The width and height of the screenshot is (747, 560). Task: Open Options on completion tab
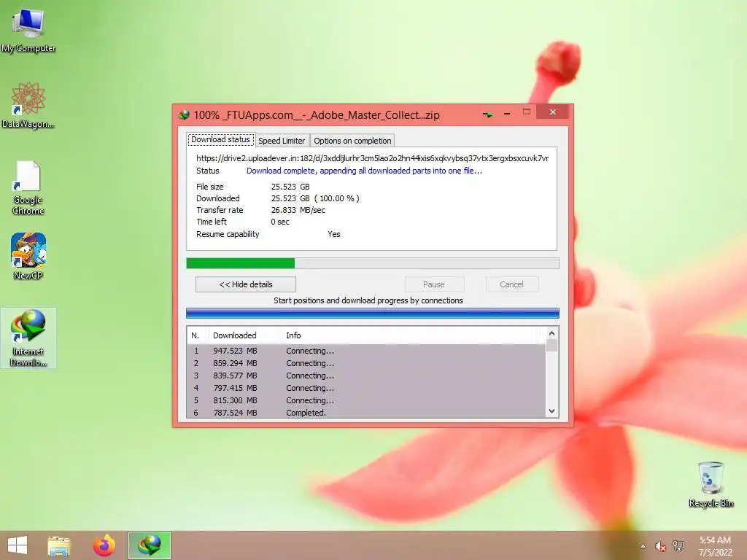point(352,141)
